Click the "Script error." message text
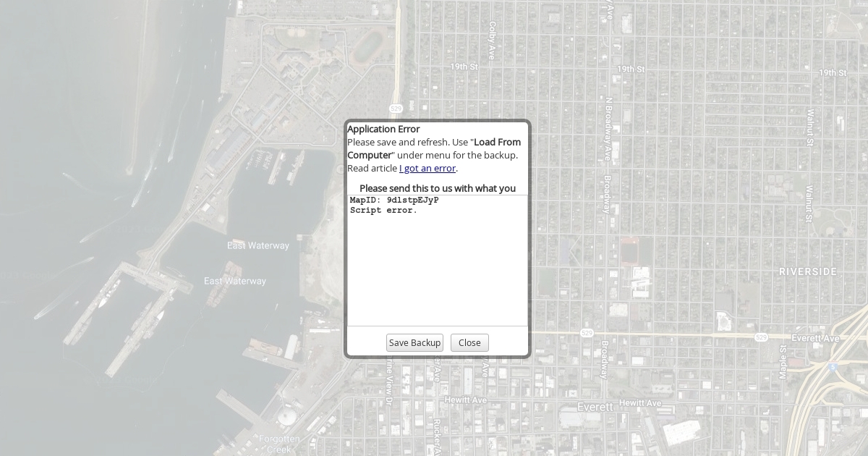 pyautogui.click(x=383, y=211)
